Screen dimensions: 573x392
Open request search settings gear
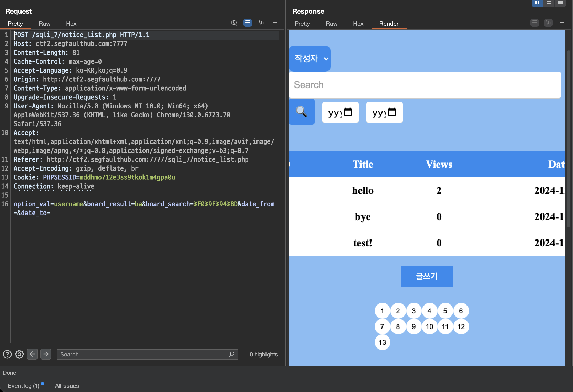19,354
